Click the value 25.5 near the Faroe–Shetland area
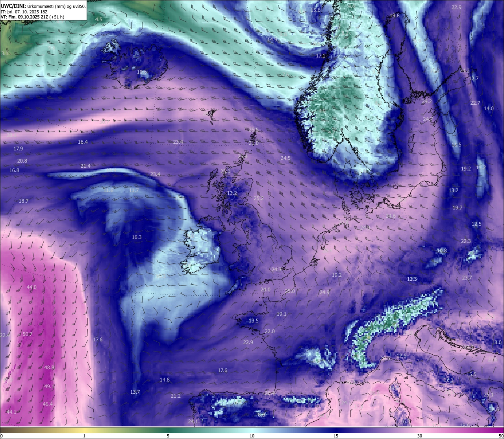This screenshot has height=439, width=504. [254, 130]
